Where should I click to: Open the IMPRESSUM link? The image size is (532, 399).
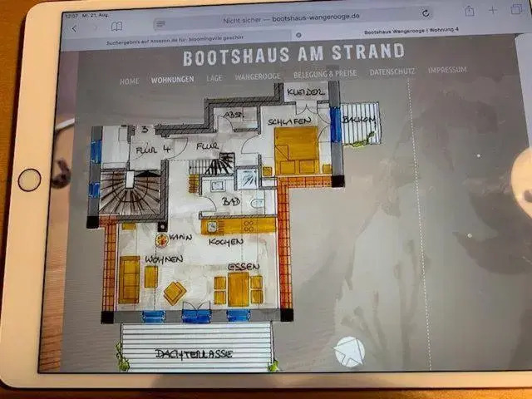447,71
